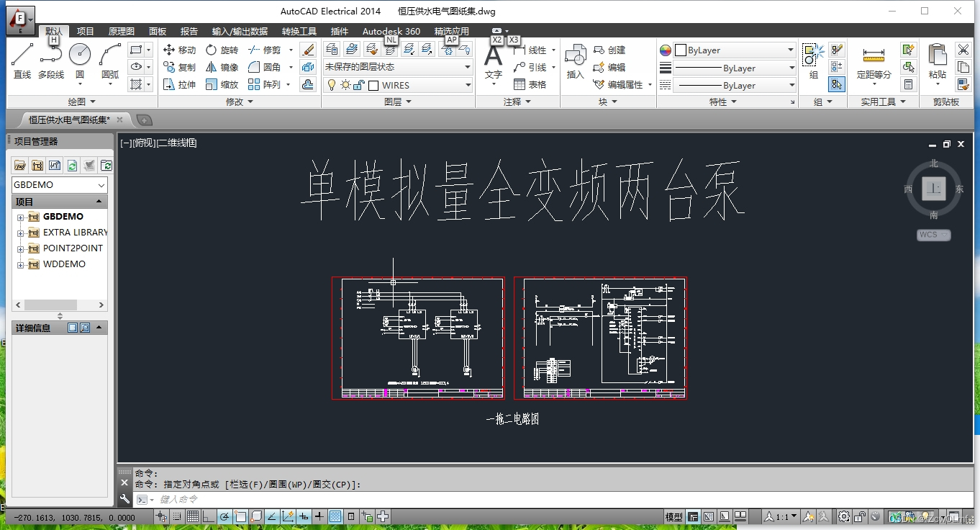Click the 镜像 mirror tool
This screenshot has width=980, height=530.
[x=222, y=67]
